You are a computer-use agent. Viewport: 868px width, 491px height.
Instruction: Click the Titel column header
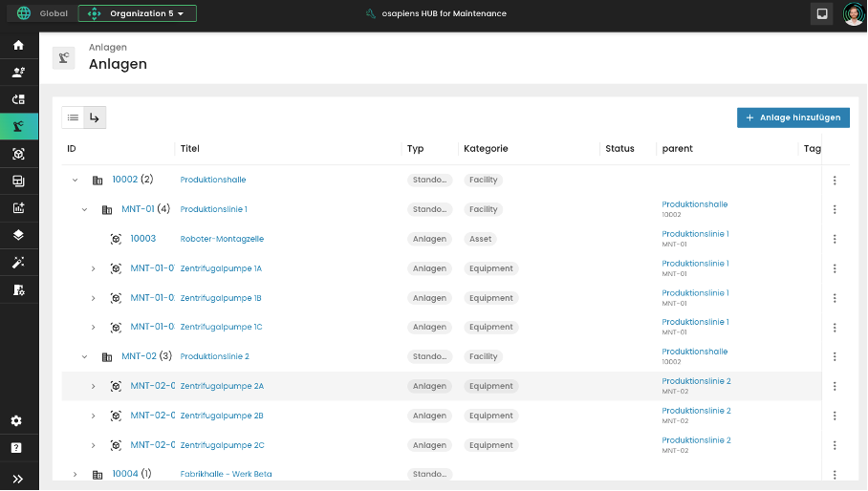pyautogui.click(x=189, y=149)
